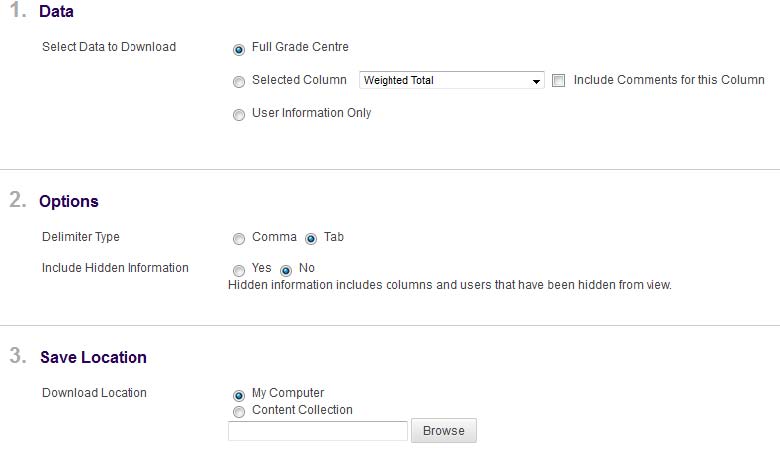780x451 pixels.
Task: Select My Computer as download location
Action: click(239, 395)
